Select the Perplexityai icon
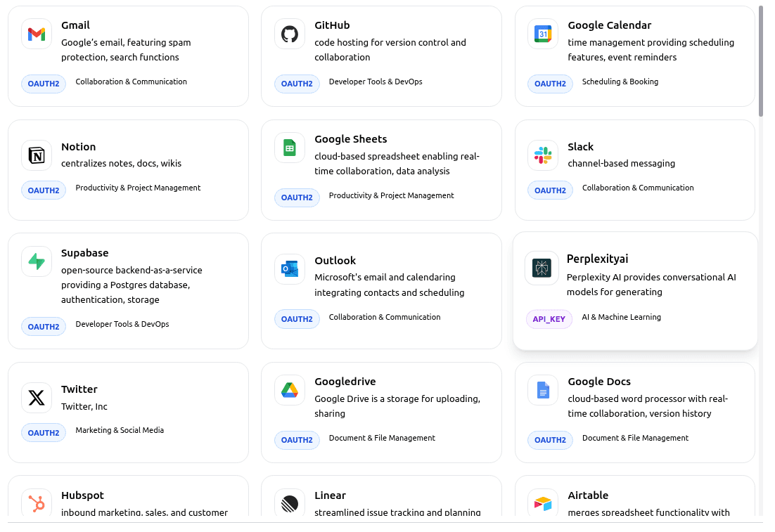 click(x=542, y=268)
